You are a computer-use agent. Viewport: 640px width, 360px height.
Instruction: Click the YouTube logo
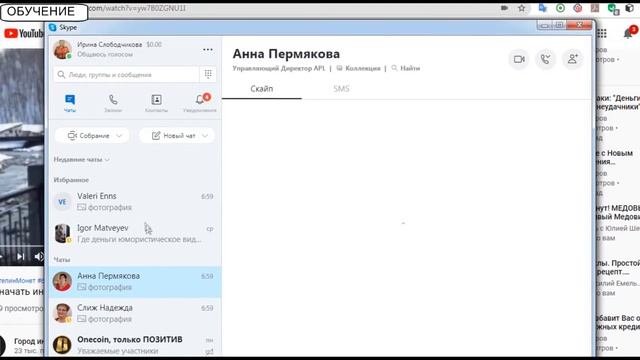click(x=24, y=33)
